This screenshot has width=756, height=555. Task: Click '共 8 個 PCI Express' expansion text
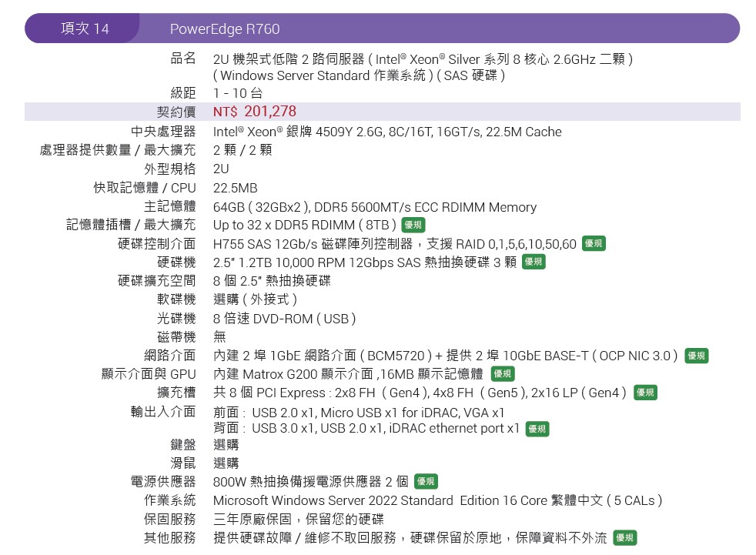(x=269, y=393)
